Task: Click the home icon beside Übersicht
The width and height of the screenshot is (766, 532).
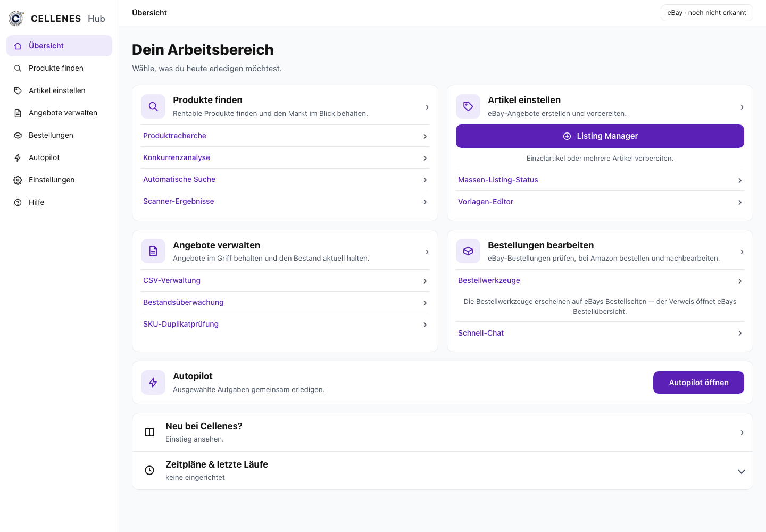Action: pos(18,46)
